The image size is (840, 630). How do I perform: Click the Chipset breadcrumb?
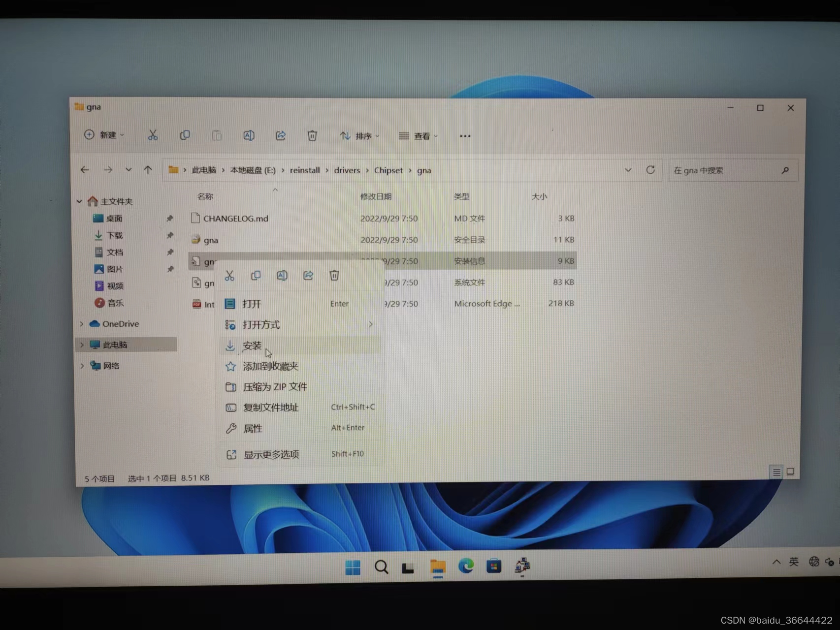[388, 170]
